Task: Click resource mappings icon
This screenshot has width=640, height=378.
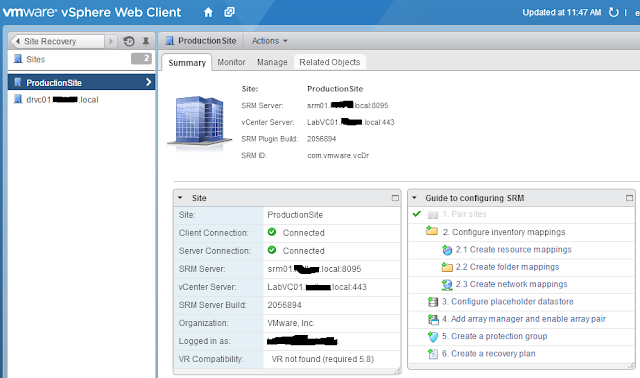Action: pyautogui.click(x=447, y=249)
